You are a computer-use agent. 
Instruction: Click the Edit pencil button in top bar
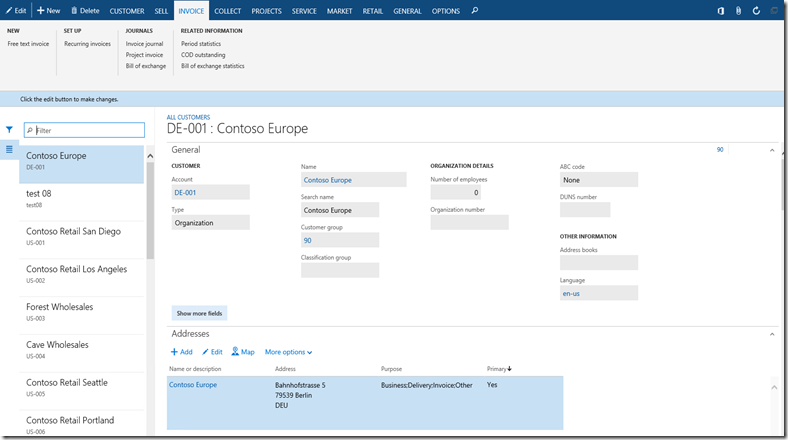pos(16,11)
